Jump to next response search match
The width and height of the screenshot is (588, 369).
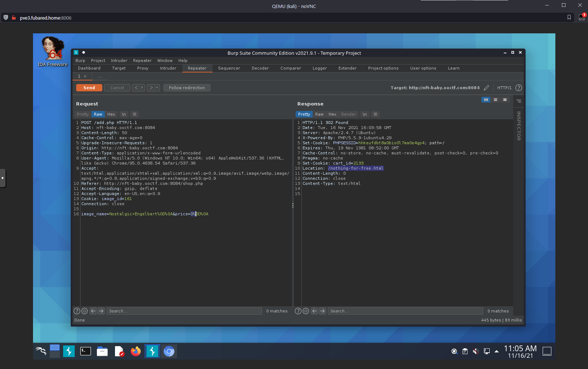click(x=322, y=311)
